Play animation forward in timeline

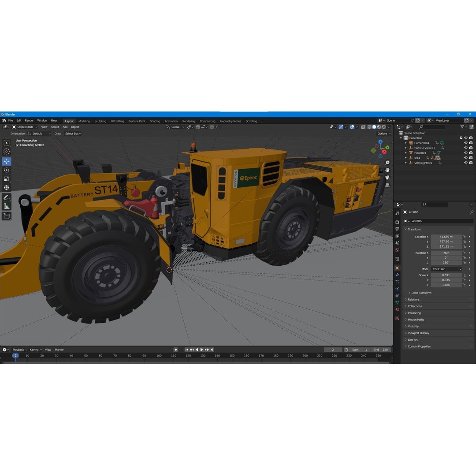point(202,350)
